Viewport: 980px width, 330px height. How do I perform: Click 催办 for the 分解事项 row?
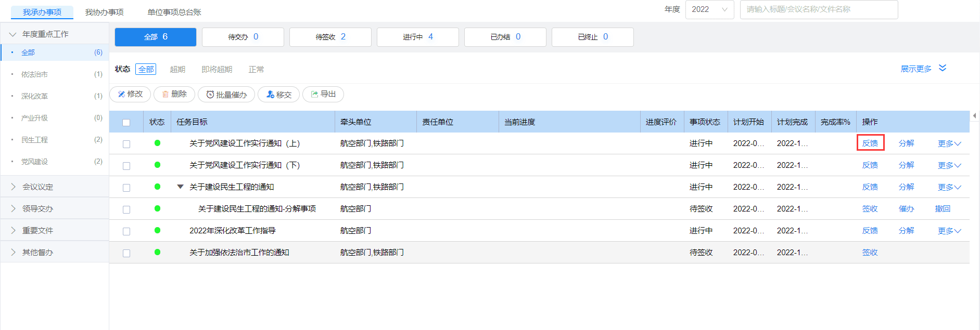(907, 208)
